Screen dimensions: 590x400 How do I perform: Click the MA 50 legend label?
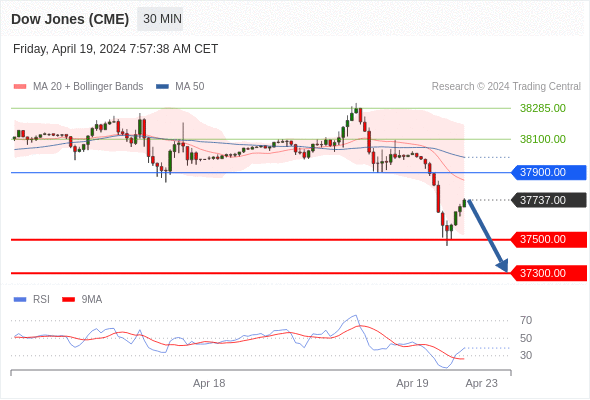coord(190,87)
